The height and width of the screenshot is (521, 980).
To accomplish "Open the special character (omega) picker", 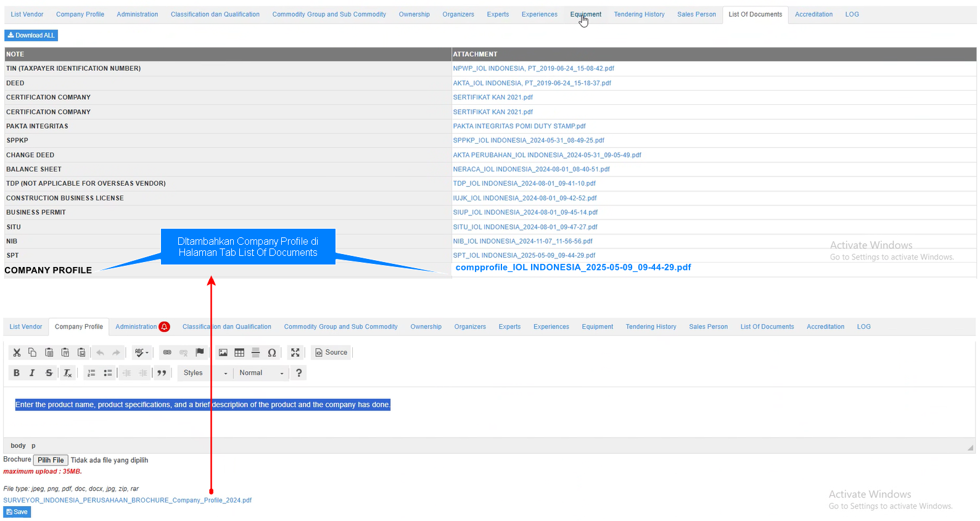I will click(271, 353).
